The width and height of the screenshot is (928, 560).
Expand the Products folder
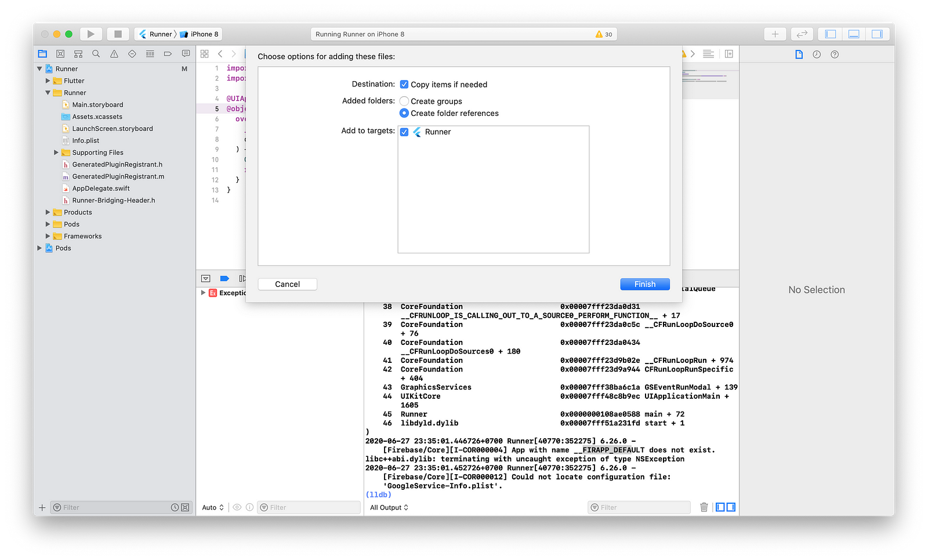coord(48,212)
